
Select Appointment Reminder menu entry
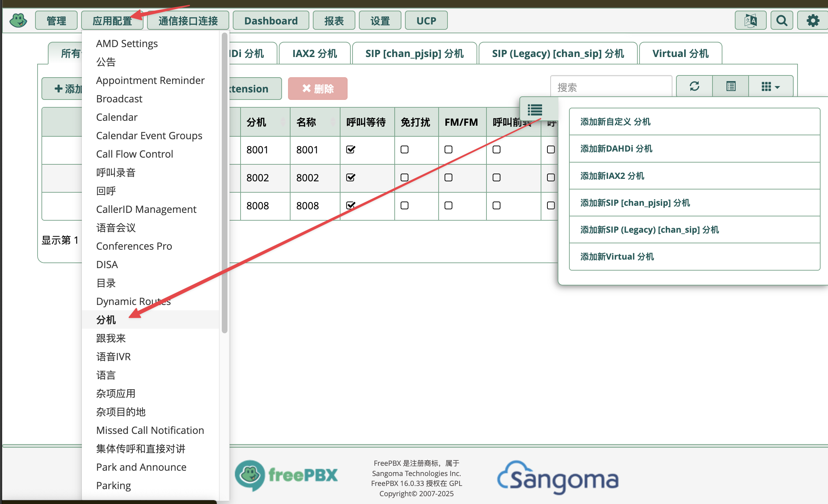(151, 80)
